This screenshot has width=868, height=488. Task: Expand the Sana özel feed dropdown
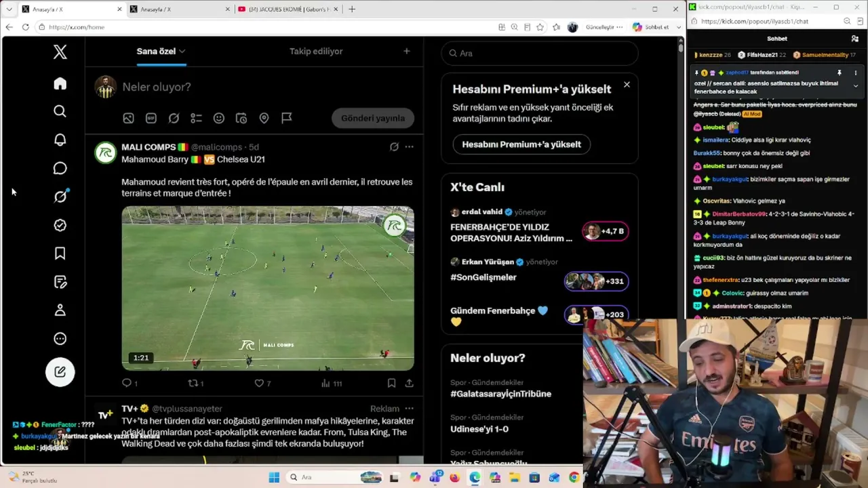tap(182, 52)
